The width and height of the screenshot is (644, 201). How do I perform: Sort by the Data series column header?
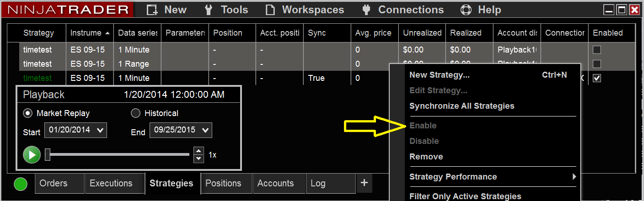coord(137,33)
